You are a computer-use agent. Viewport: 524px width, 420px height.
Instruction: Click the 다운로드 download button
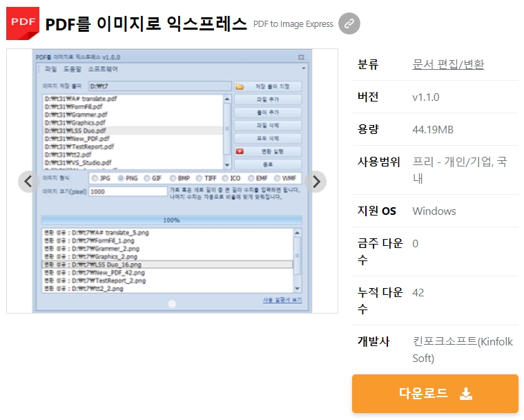click(x=435, y=394)
